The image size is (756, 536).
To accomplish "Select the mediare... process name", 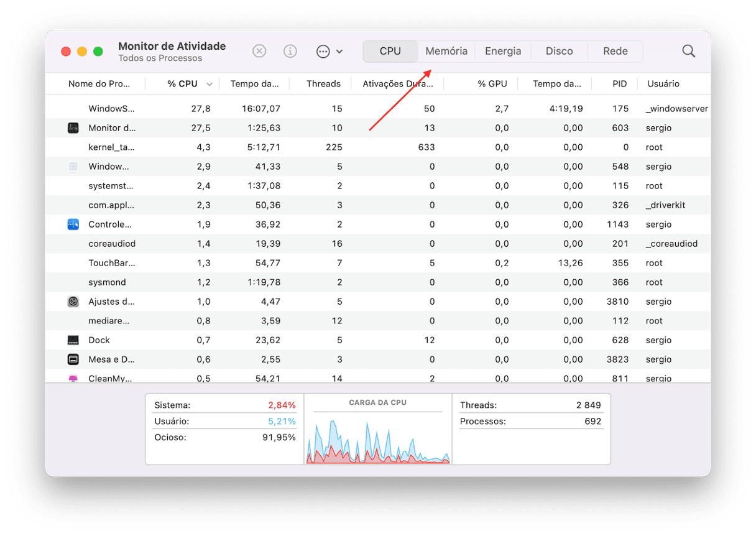I will click(x=109, y=321).
